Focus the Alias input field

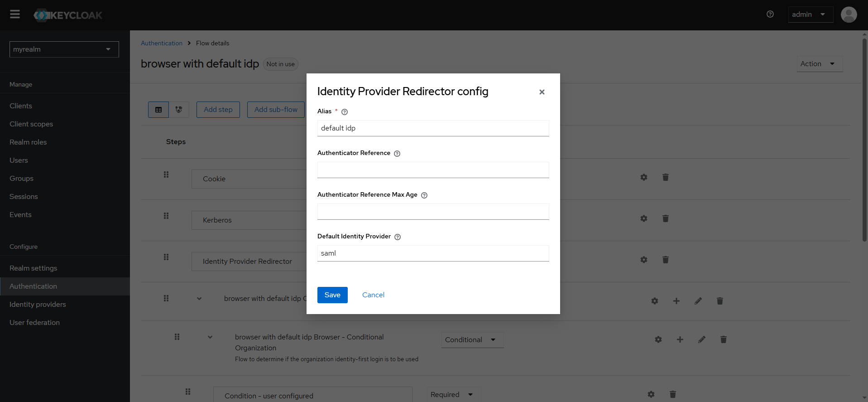pyautogui.click(x=433, y=128)
